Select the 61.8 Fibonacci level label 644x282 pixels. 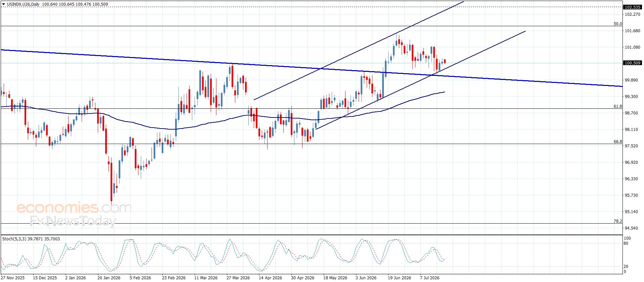[x=618, y=106]
